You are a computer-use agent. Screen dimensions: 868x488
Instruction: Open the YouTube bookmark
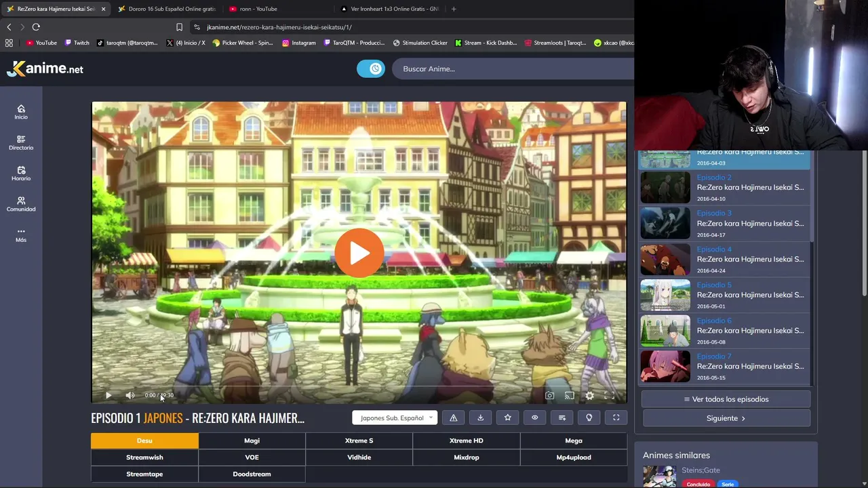(41, 43)
